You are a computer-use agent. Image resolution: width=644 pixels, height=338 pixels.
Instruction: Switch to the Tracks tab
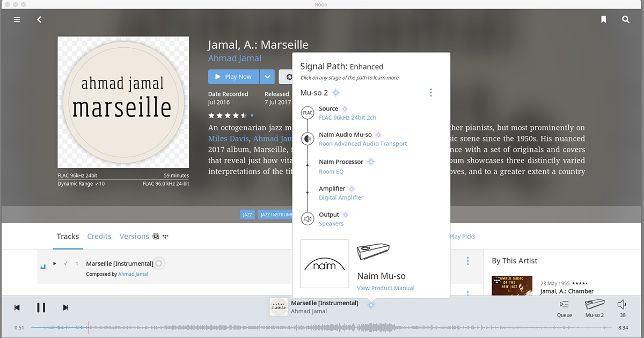point(68,236)
